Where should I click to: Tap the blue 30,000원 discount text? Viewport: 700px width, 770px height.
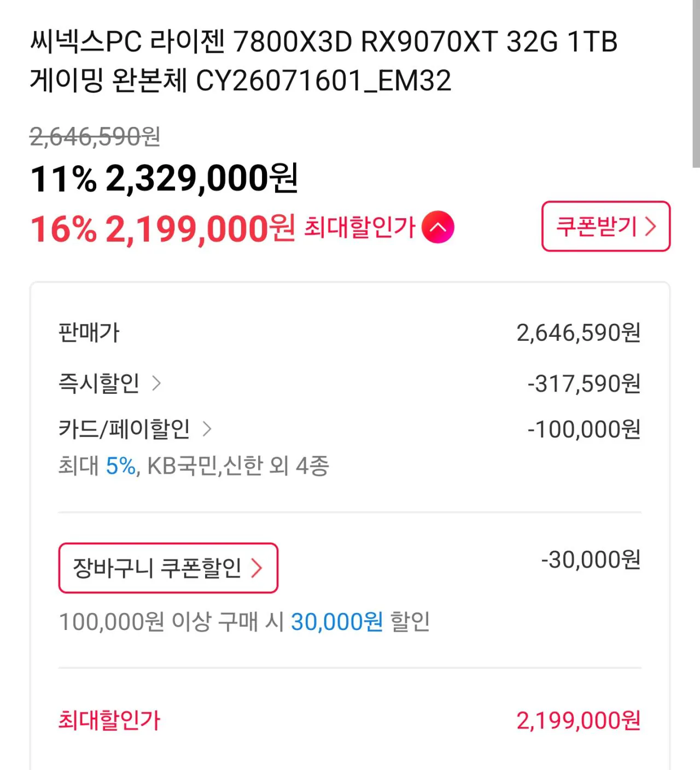[x=337, y=621]
